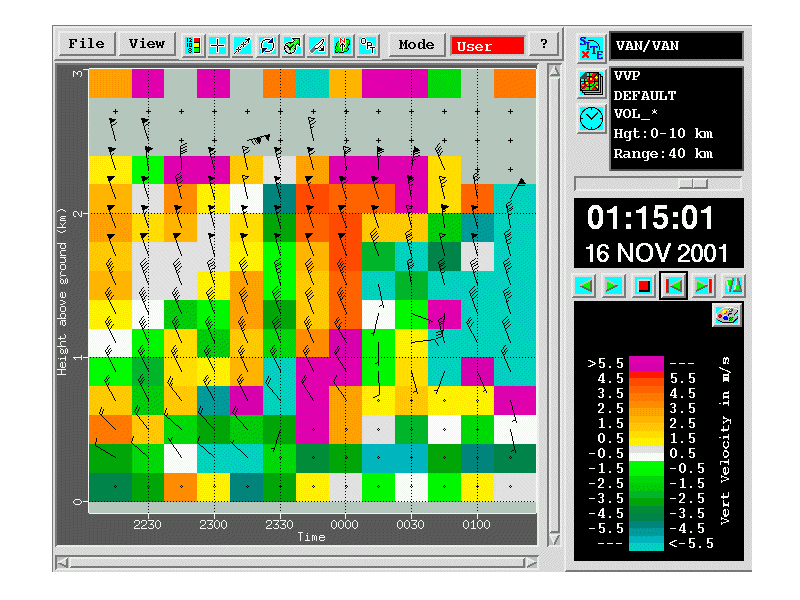Image resolution: width=800 pixels, height=600 pixels.
Task: Click the clock time selection icon
Action: click(x=591, y=118)
